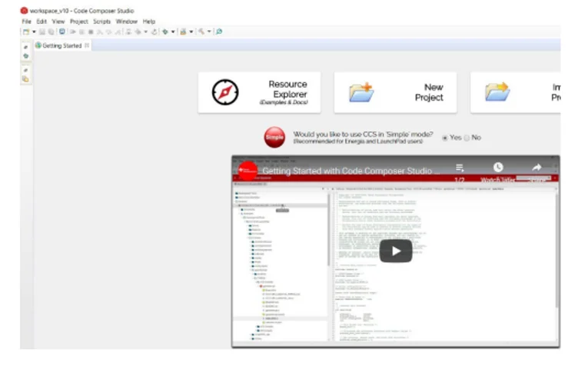Screen dimensions: 588x369
Task: Open the video playlist icon
Action: (x=460, y=168)
